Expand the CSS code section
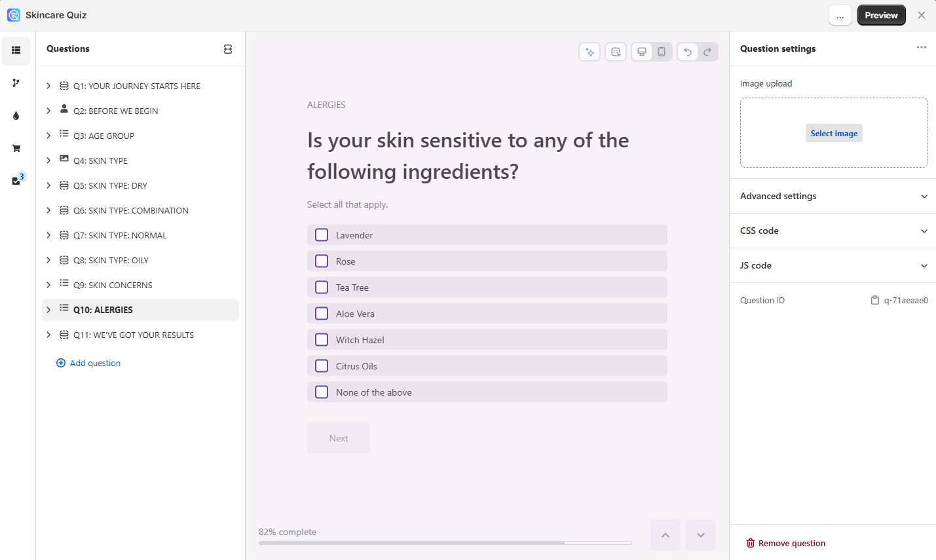 pyautogui.click(x=833, y=231)
